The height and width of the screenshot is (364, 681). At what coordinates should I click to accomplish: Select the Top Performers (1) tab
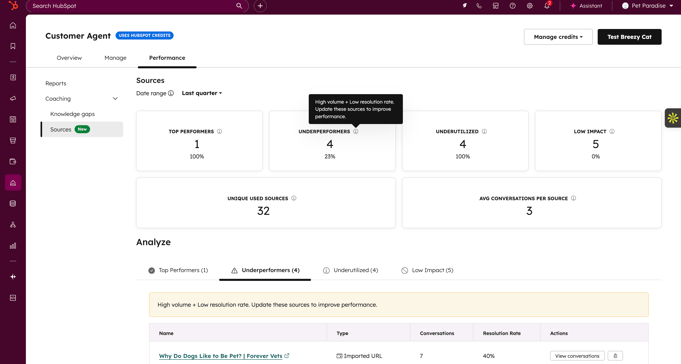click(178, 270)
